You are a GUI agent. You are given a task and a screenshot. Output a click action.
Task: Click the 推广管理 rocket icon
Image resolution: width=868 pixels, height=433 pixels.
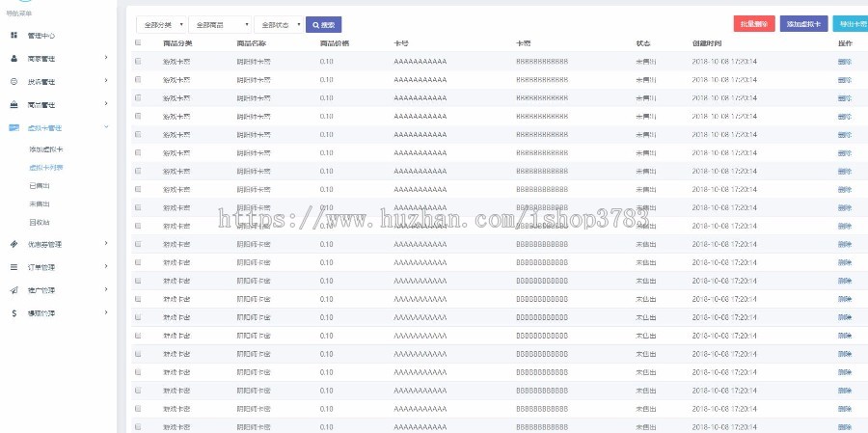[14, 290]
